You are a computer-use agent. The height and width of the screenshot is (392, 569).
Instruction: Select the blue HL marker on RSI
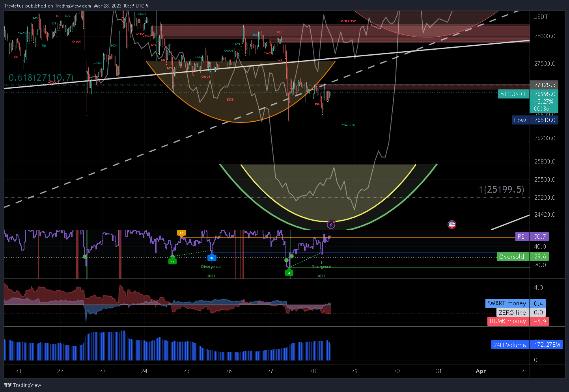tap(212, 258)
